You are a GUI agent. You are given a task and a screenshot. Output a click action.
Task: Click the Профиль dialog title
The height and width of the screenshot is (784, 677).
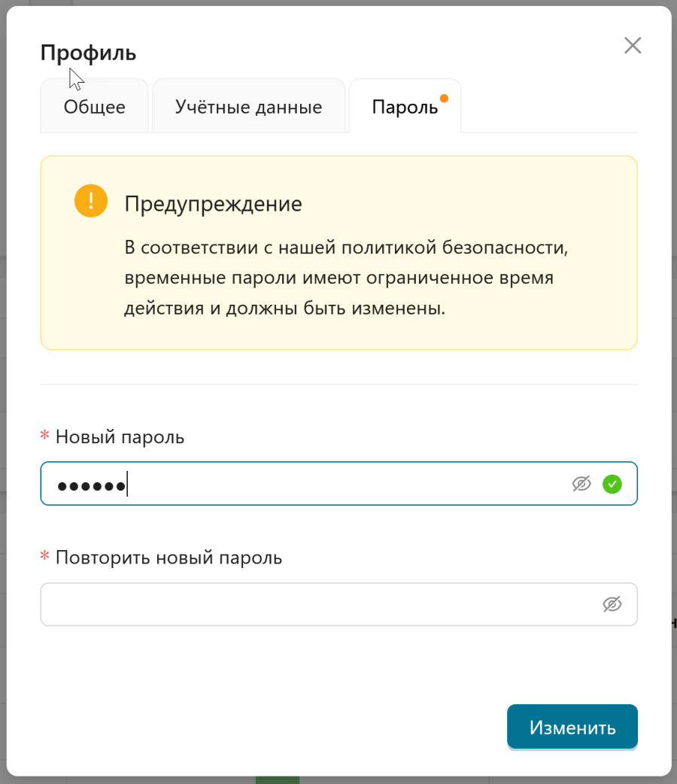(x=88, y=53)
